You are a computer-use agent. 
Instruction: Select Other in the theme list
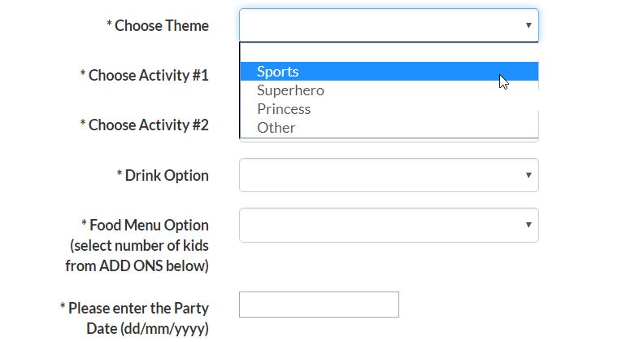pyautogui.click(x=389, y=128)
